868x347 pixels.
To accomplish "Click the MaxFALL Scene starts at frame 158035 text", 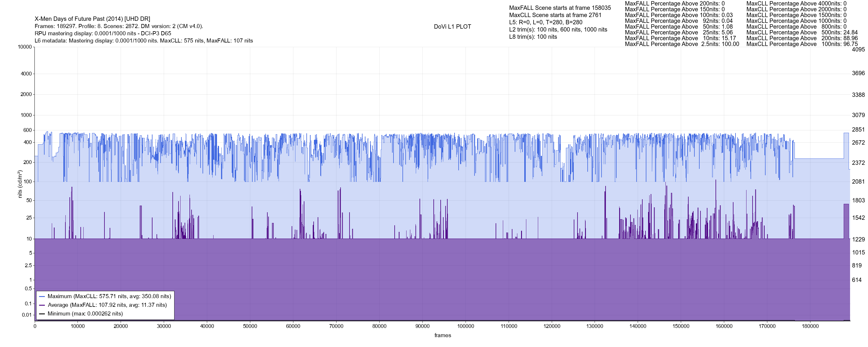I will [560, 8].
